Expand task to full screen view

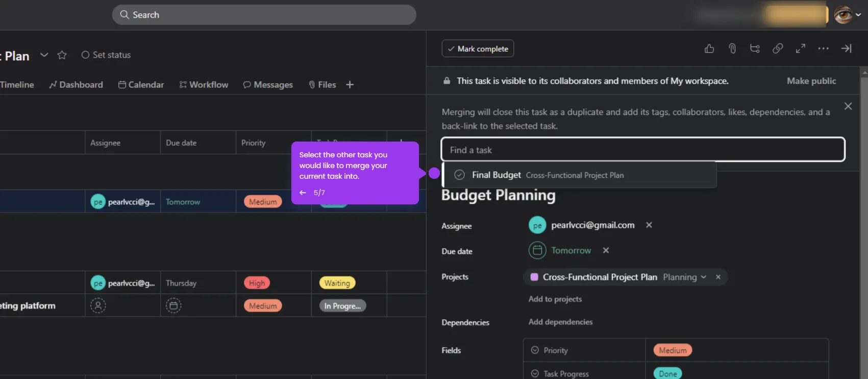801,49
